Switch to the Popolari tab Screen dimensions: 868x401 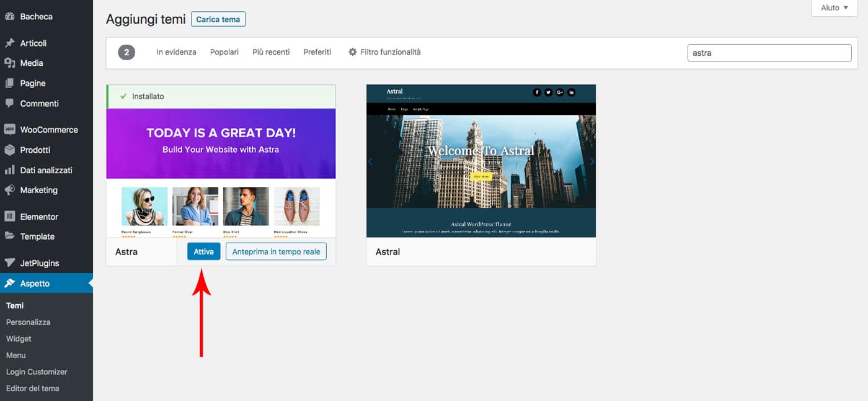(224, 52)
